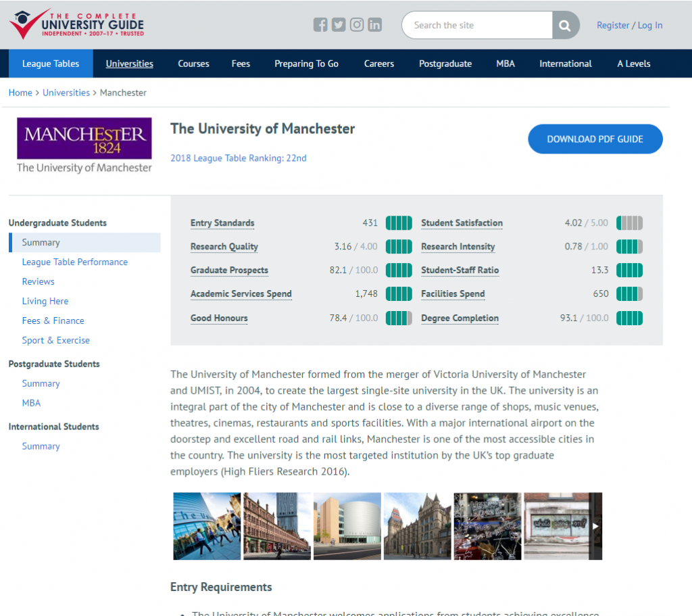Open the LinkedIn social icon
This screenshot has height=616, width=692.
(374, 25)
